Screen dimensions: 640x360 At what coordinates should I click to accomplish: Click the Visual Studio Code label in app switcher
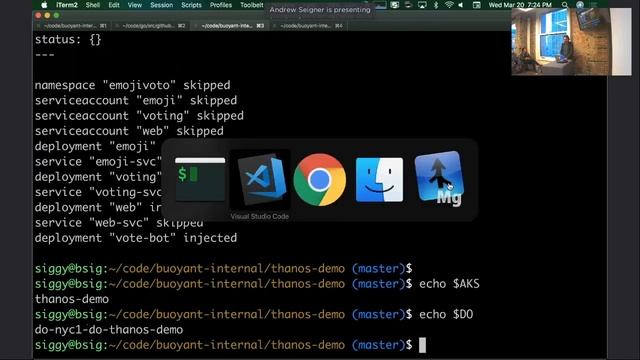coord(260,216)
